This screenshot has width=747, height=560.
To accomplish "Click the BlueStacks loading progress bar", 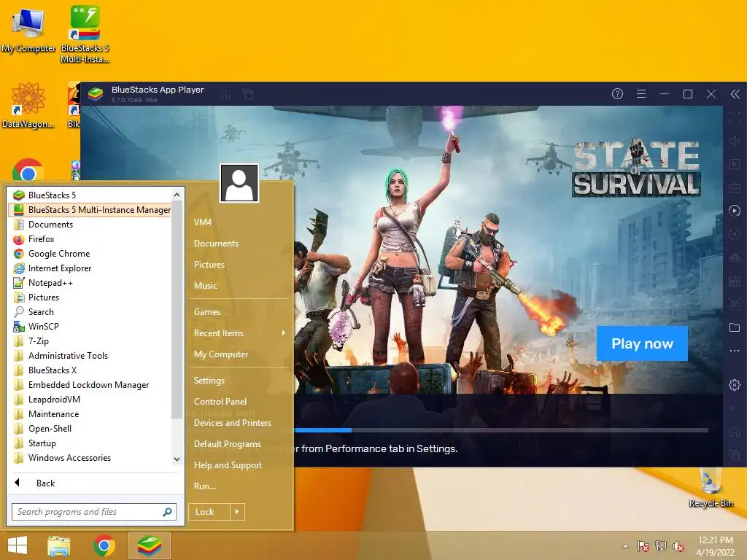I will pos(501,430).
